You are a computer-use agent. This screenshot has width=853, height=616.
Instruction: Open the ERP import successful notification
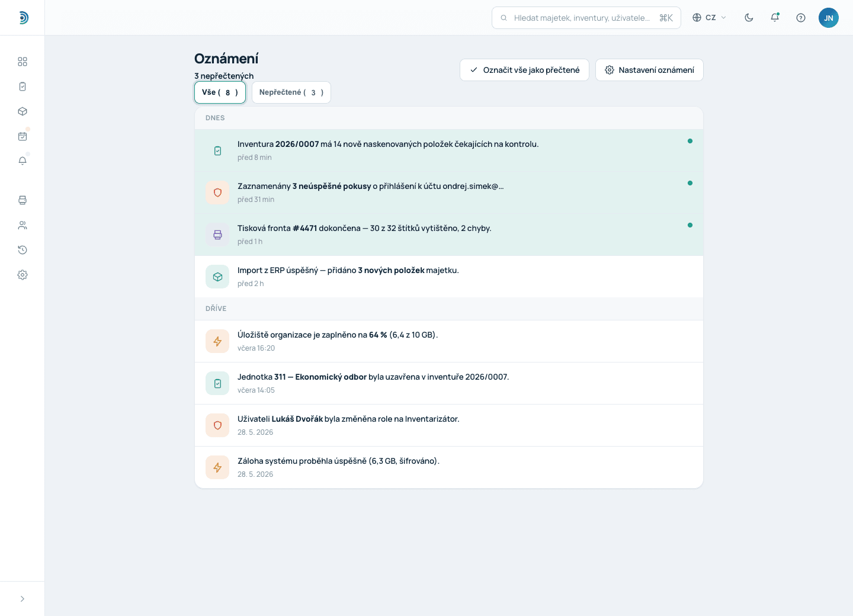tap(449, 277)
